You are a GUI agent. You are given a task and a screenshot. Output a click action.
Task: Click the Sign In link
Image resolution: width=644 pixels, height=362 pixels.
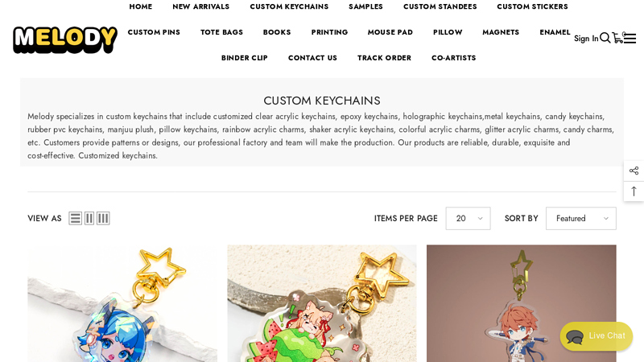click(586, 39)
